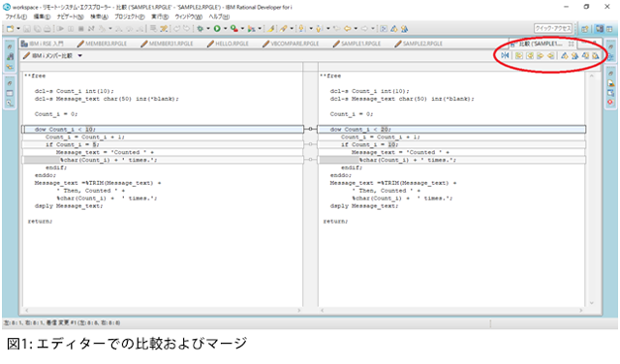Viewport: 620px width, 364px height.
Task: Click the green Run button icon
Action: 217,28
